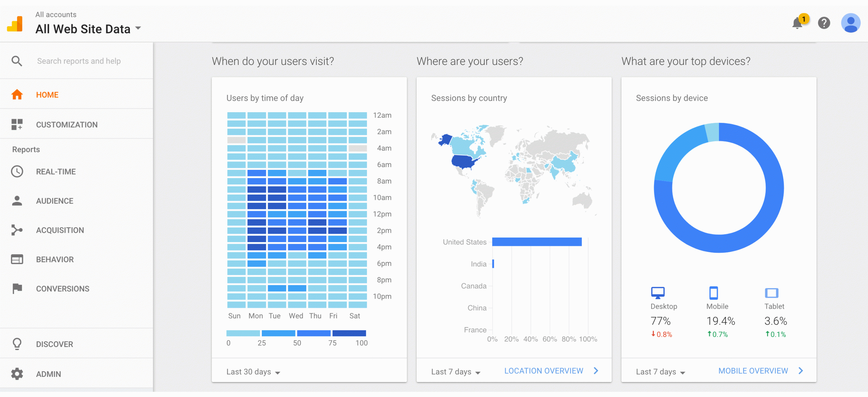Open the Last 7 days dropdown under Sessions by device
Screen dimensions: 868x397
point(660,372)
